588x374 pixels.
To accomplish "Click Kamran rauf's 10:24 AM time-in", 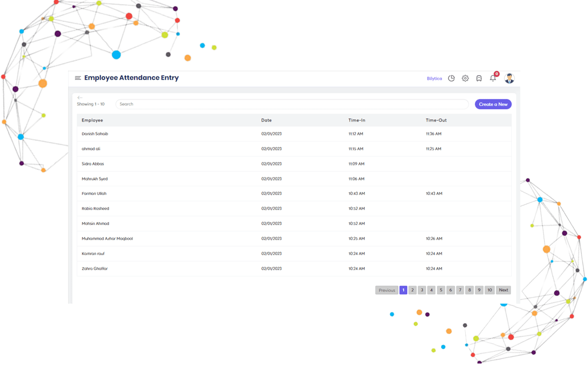I will pyautogui.click(x=356, y=253).
